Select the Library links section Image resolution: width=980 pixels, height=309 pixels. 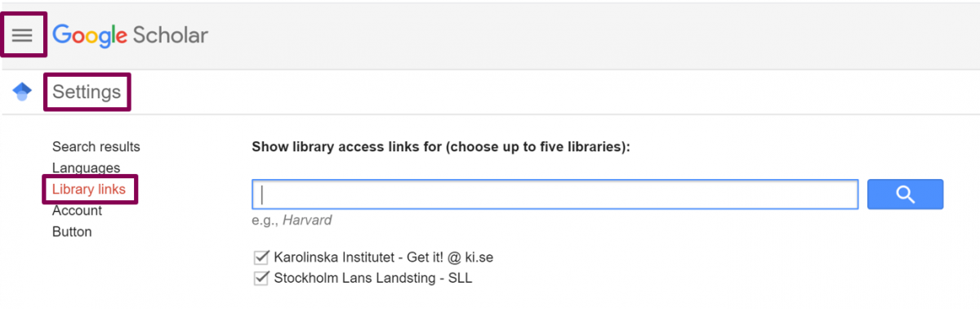(x=89, y=190)
